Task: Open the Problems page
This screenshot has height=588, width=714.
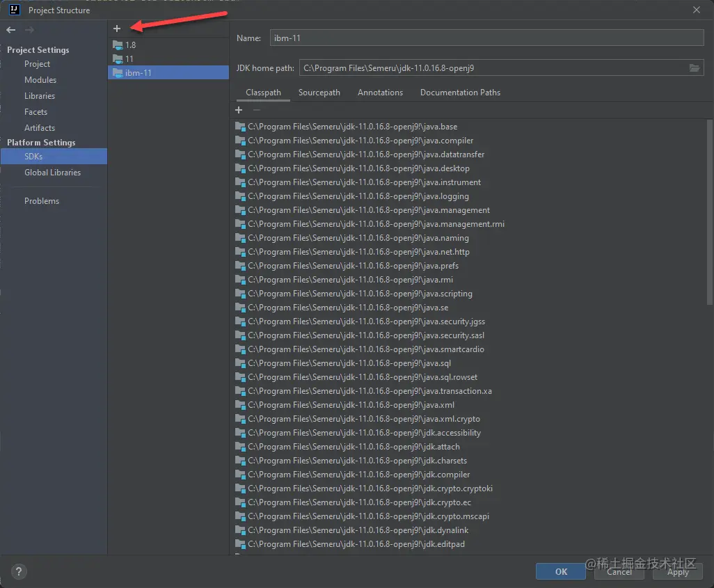Action: 42,201
